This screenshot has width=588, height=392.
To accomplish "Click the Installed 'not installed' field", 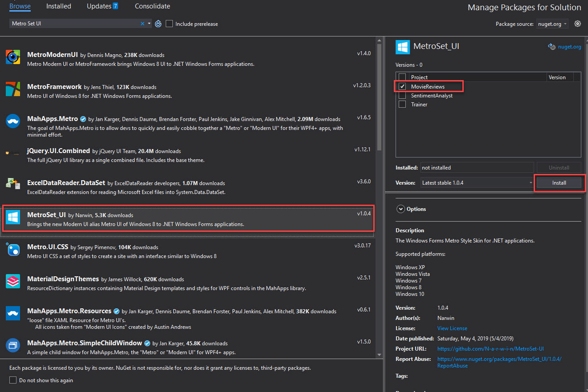I will tap(477, 168).
